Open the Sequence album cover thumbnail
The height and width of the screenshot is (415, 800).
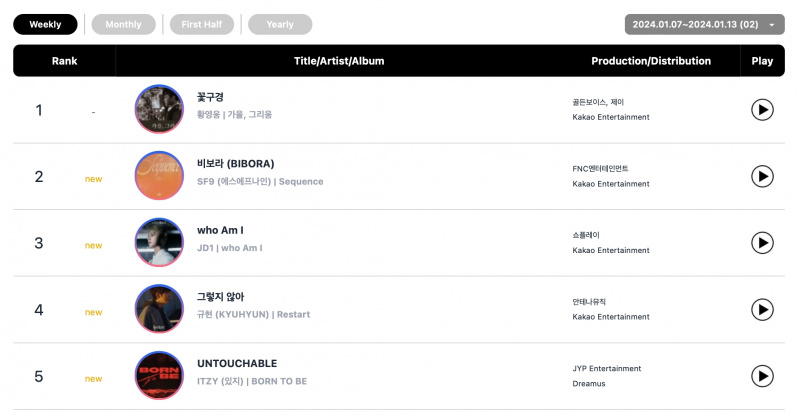[x=159, y=176]
